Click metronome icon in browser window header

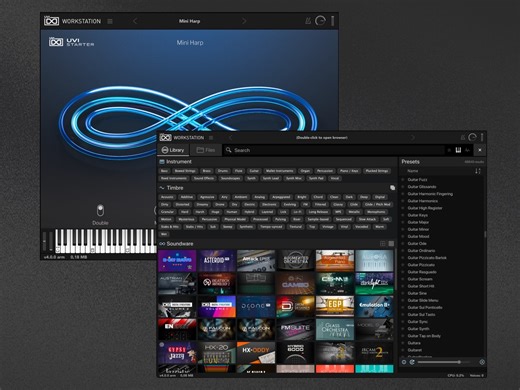463,137
